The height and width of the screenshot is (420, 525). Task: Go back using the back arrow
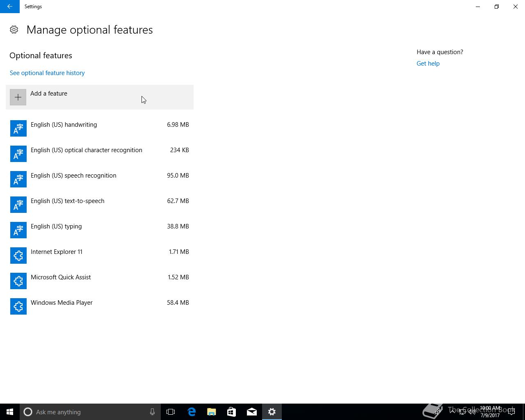coord(10,7)
